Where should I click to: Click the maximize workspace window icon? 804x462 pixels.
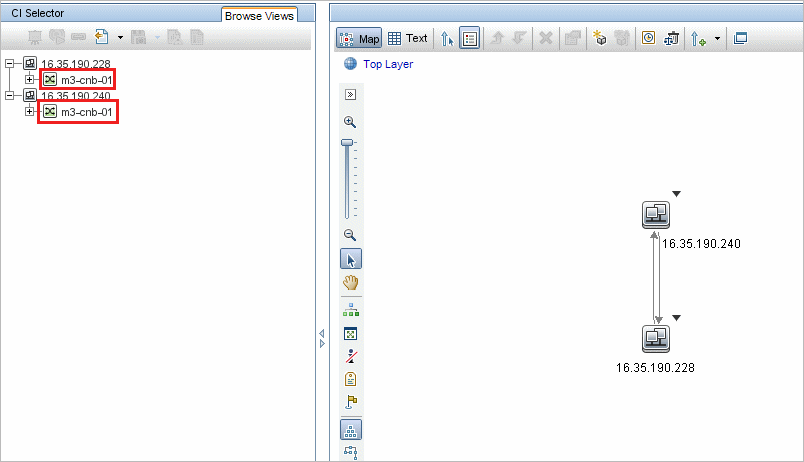tap(740, 38)
